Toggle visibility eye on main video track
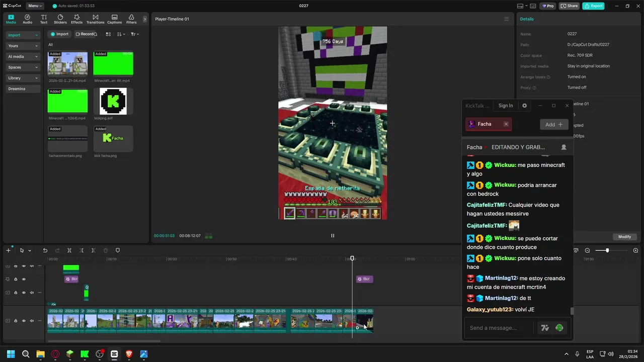The height and width of the screenshot is (362, 644). pyautogui.click(x=24, y=321)
